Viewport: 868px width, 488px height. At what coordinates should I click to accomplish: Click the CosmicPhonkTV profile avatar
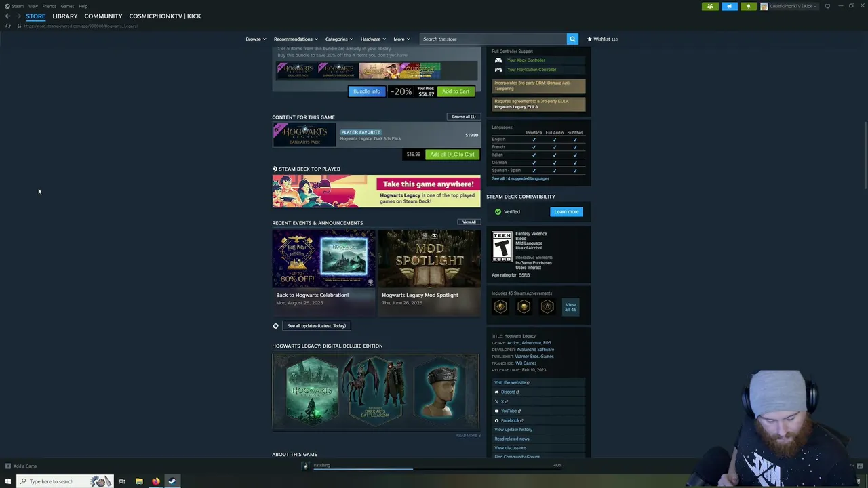click(x=764, y=6)
